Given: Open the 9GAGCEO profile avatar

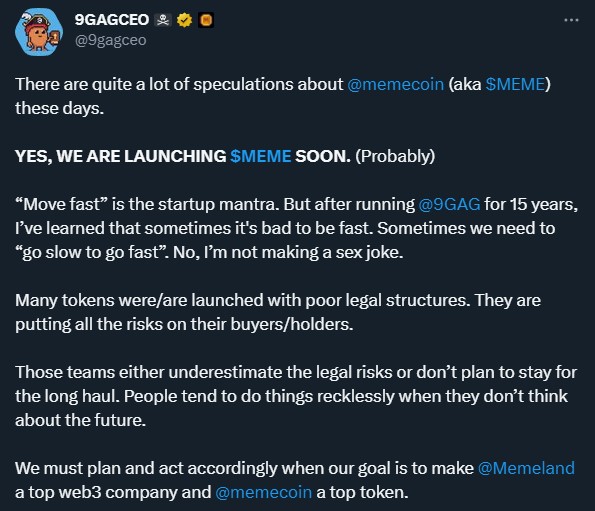Looking at the screenshot, I should 39,32.
